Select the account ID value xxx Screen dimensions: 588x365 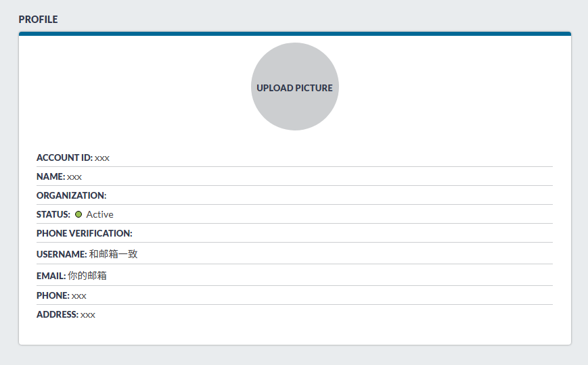(x=102, y=157)
